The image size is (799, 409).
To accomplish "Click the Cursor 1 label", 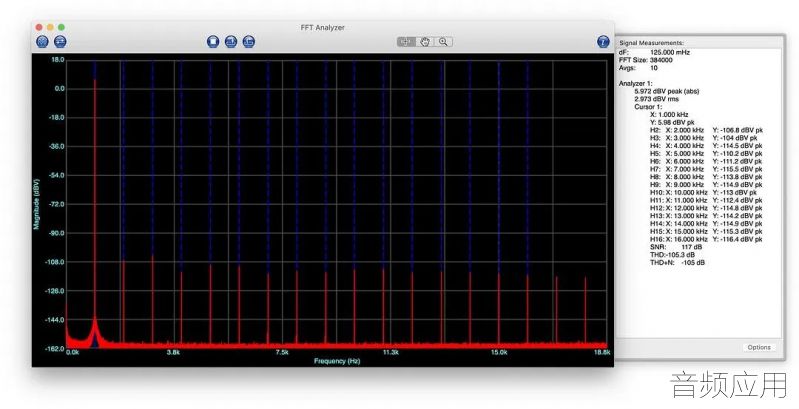I will [x=647, y=107].
